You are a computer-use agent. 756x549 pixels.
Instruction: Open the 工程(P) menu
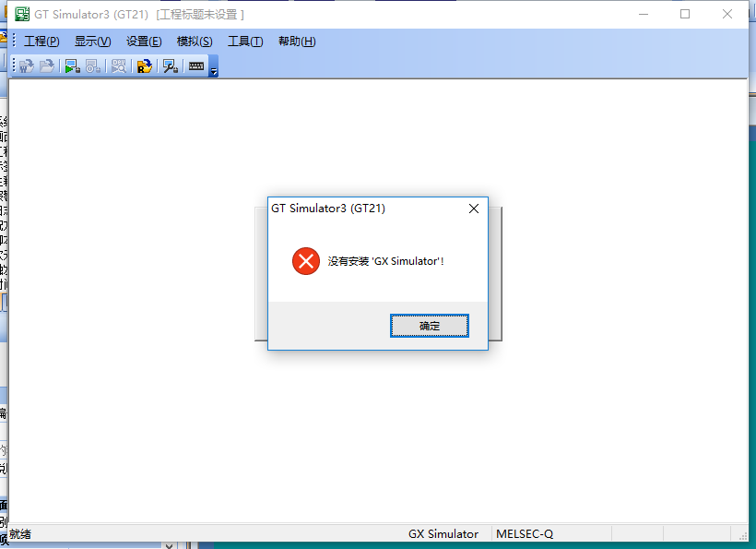41,42
